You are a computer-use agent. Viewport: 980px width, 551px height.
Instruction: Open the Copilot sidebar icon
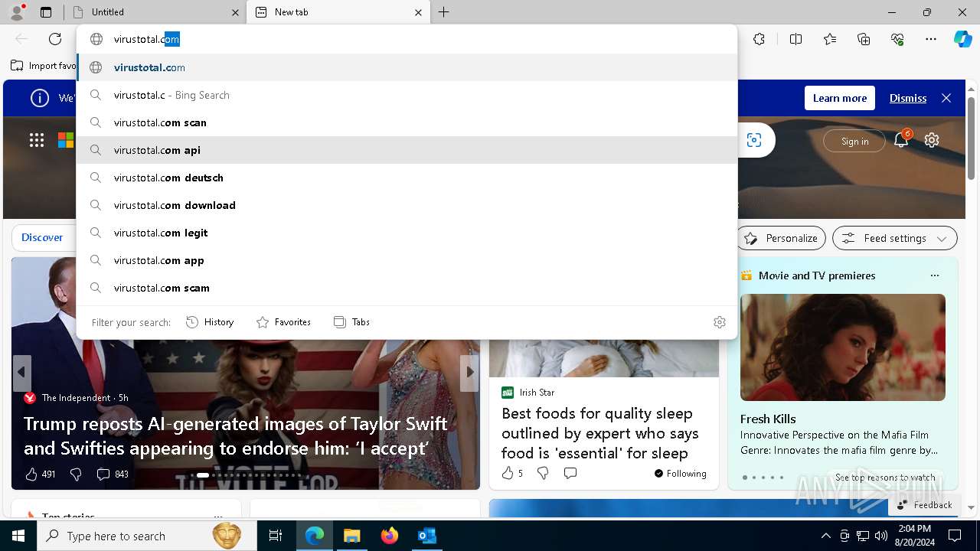click(x=962, y=39)
